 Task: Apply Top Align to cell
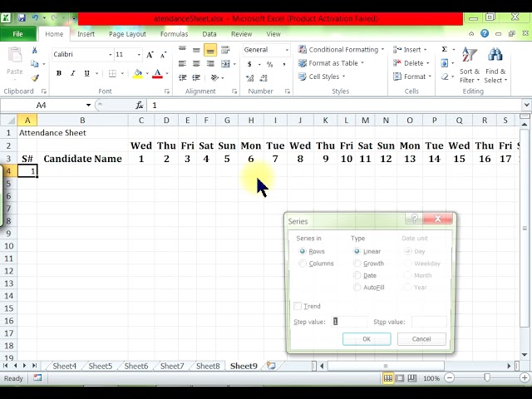click(x=182, y=50)
